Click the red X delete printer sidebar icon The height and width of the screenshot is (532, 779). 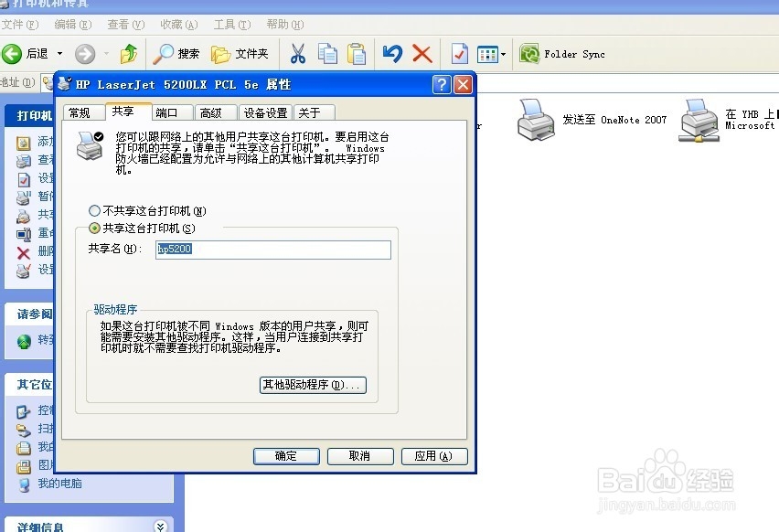coord(24,253)
